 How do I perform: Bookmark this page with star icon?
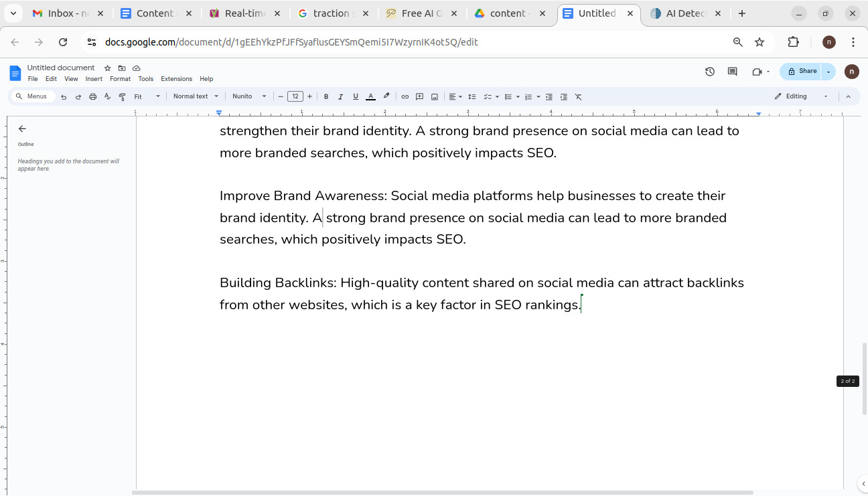(759, 42)
